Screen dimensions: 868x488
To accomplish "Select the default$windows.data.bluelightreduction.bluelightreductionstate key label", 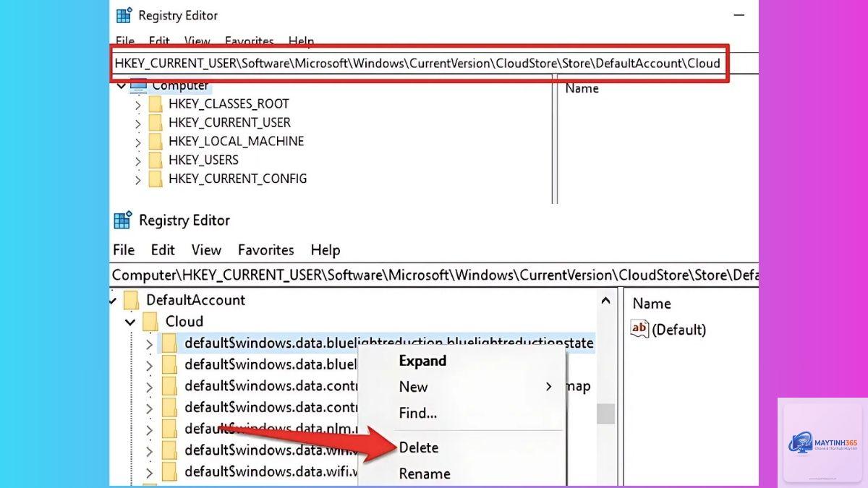I will coord(389,343).
